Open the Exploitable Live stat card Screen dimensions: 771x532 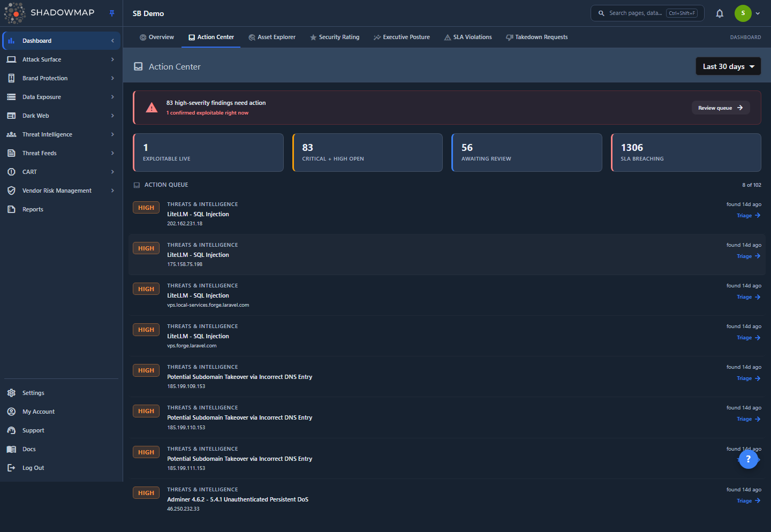point(208,153)
